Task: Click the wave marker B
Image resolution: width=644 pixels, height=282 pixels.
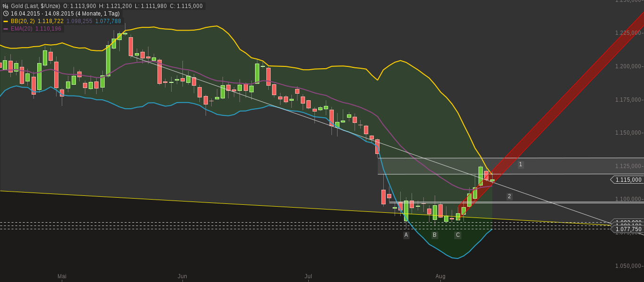Action: [x=435, y=235]
